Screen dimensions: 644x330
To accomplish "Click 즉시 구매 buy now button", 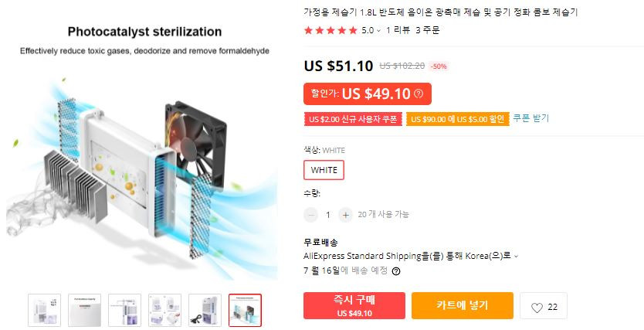I will pyautogui.click(x=354, y=306).
